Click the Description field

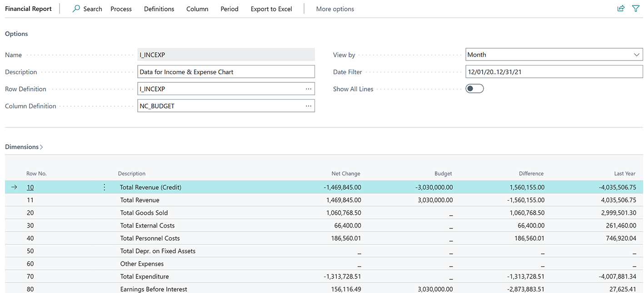coord(226,71)
